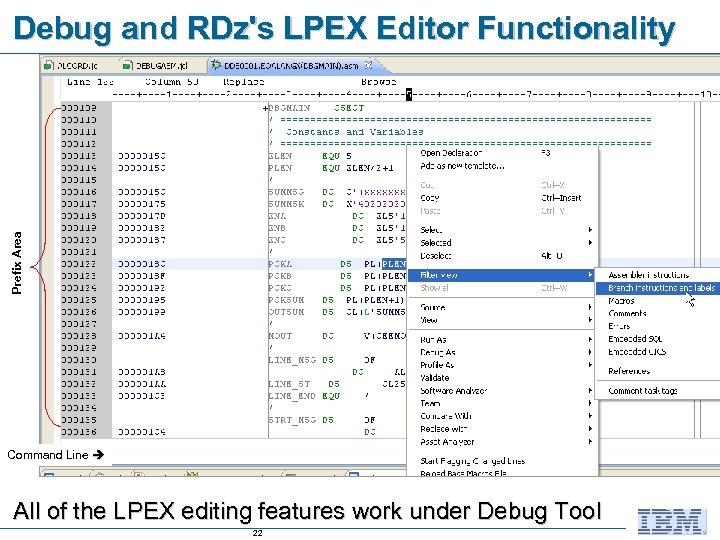Screen dimensions: 720x540
Task: Click prefix line number 000122
Action: tap(79, 264)
